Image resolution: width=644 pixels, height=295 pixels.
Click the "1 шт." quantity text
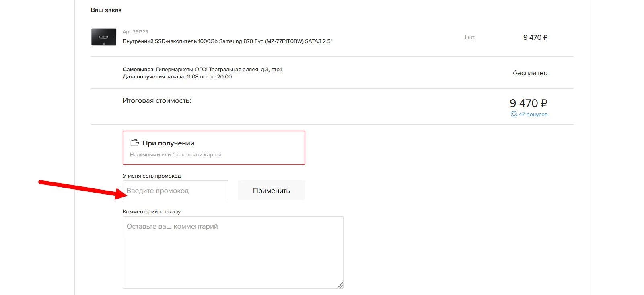click(469, 37)
